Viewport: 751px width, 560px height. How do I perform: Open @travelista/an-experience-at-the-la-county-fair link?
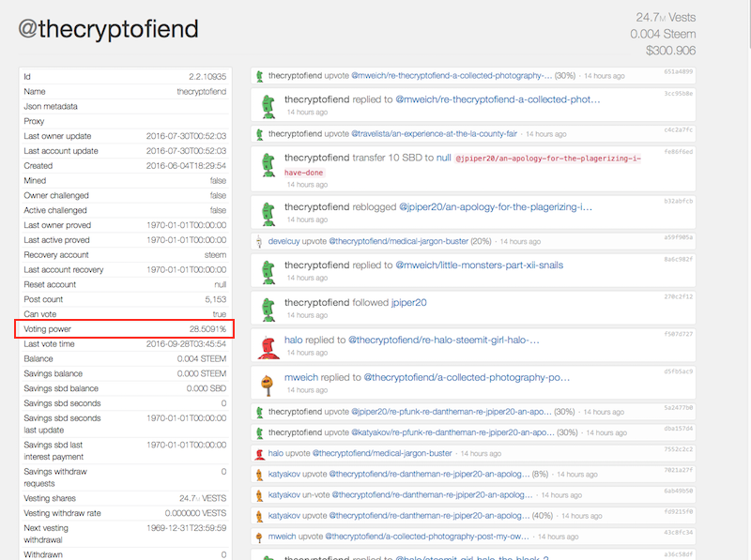(x=435, y=134)
